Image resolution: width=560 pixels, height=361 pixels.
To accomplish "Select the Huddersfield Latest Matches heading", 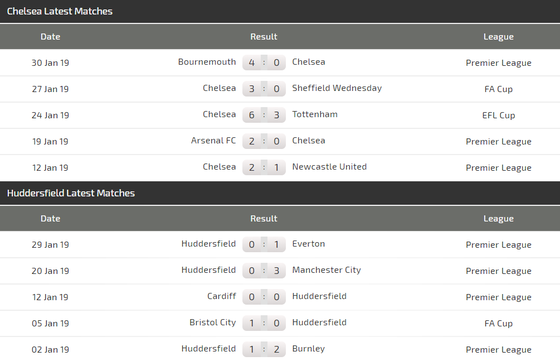I will (x=71, y=193).
